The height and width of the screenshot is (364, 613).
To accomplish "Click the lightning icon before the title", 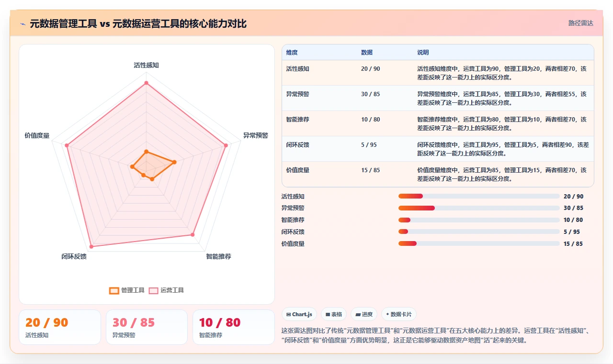I will [23, 23].
